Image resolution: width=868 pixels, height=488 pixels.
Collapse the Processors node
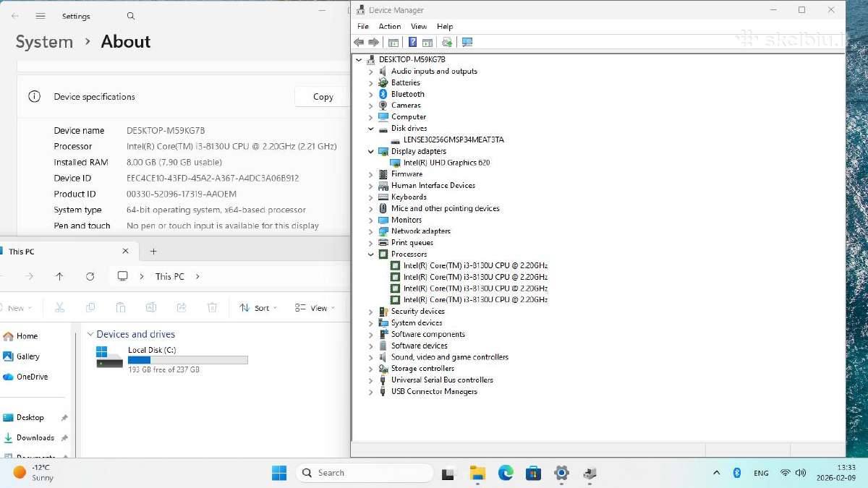pos(371,254)
